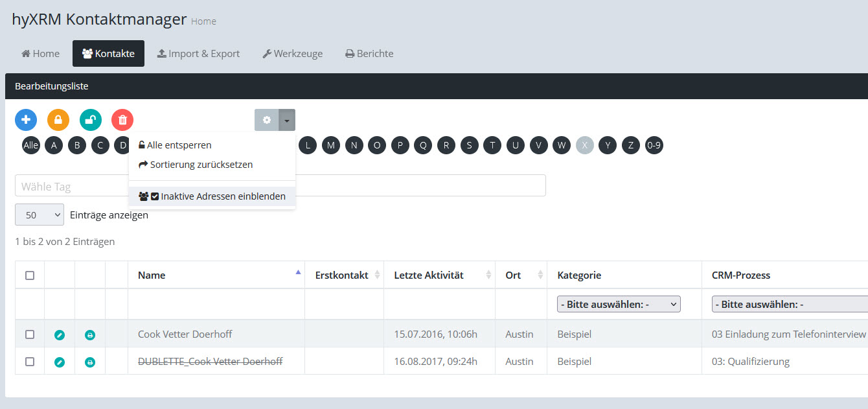Print the Cook Vetter Doerhoff entry

tap(90, 334)
